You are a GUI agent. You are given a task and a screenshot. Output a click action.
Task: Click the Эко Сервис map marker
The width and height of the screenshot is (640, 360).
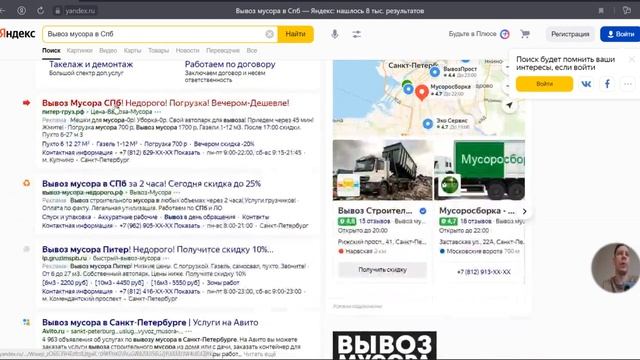click(x=428, y=123)
